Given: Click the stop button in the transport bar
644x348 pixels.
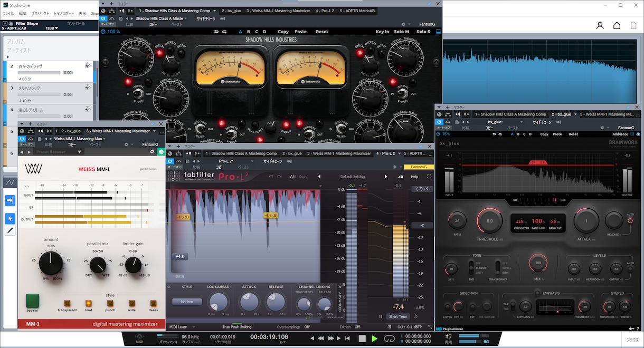Looking at the screenshot, I should (362, 339).
